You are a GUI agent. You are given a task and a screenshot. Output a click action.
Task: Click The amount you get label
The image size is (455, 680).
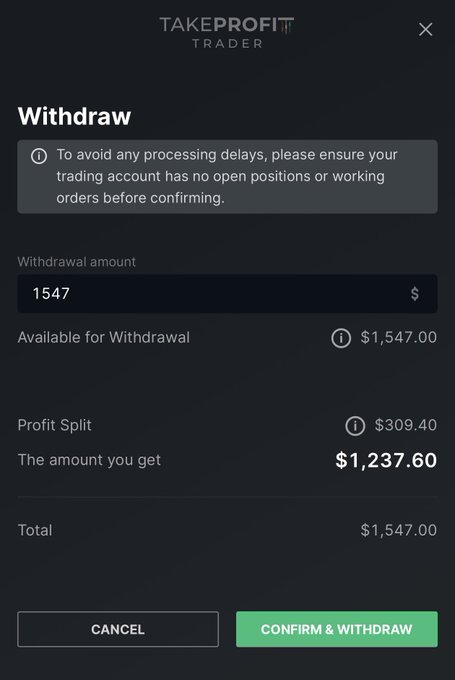(x=89, y=460)
